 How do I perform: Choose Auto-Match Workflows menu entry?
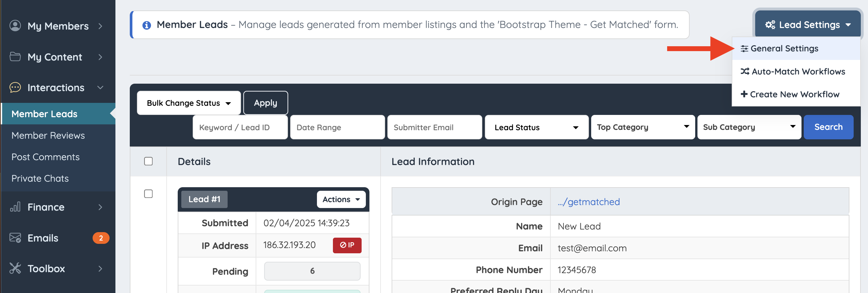pyautogui.click(x=796, y=71)
